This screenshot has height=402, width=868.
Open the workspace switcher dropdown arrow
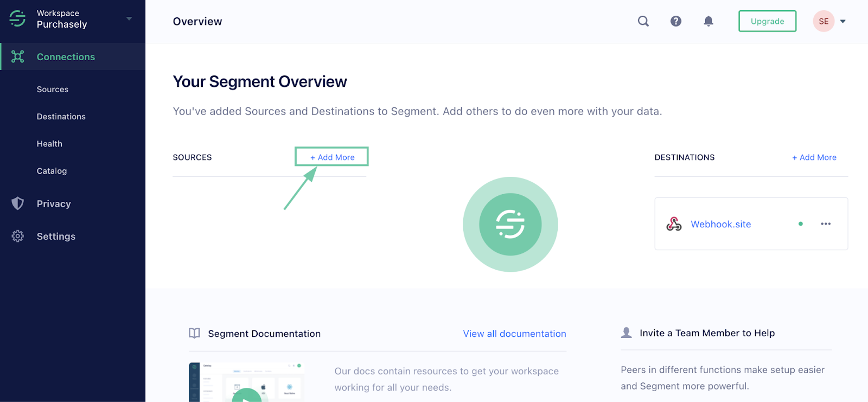point(129,18)
